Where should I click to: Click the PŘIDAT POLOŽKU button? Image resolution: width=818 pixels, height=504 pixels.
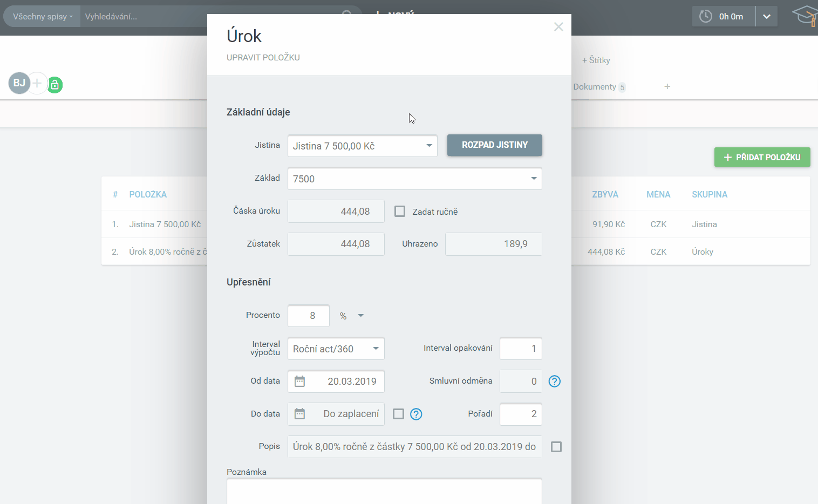point(762,157)
